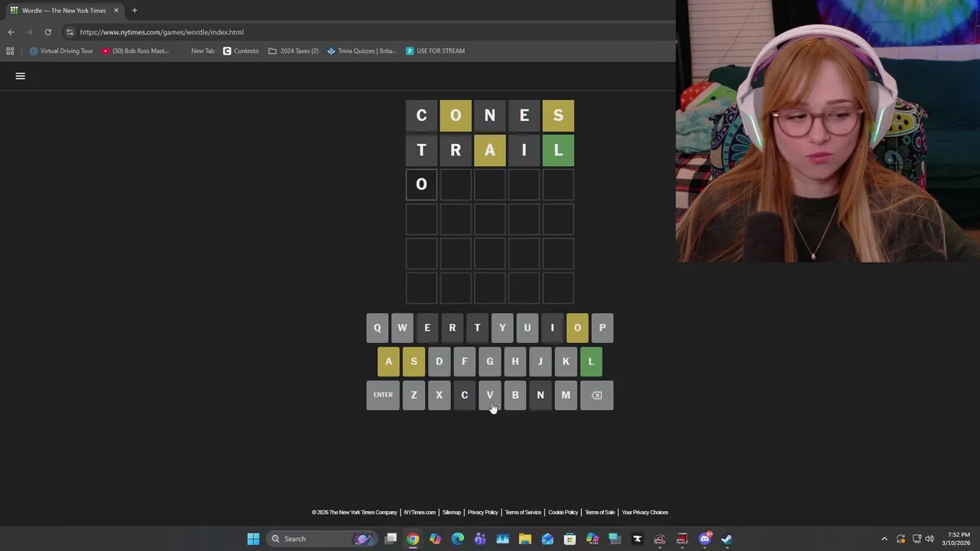Tap the G key on Wordle keyboard
Image resolution: width=980 pixels, height=551 pixels.
coord(490,361)
